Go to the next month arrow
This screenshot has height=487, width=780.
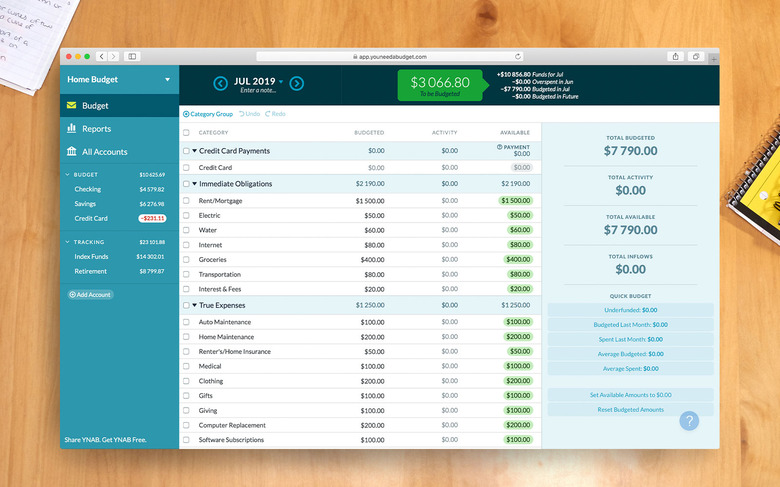pyautogui.click(x=296, y=84)
